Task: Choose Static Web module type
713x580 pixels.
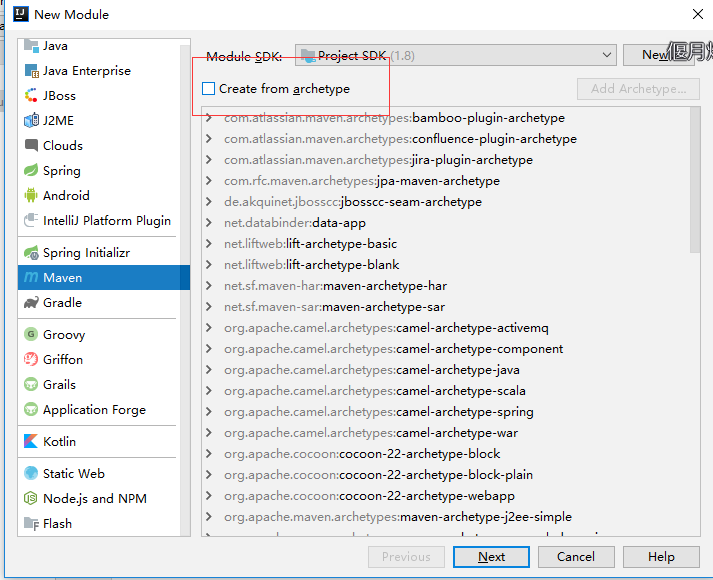Action: [99, 473]
